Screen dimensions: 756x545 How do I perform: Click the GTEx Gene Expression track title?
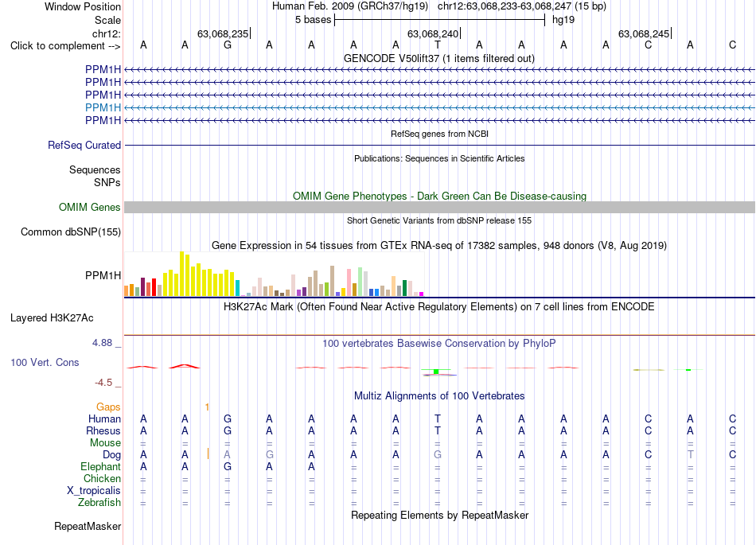(x=439, y=246)
